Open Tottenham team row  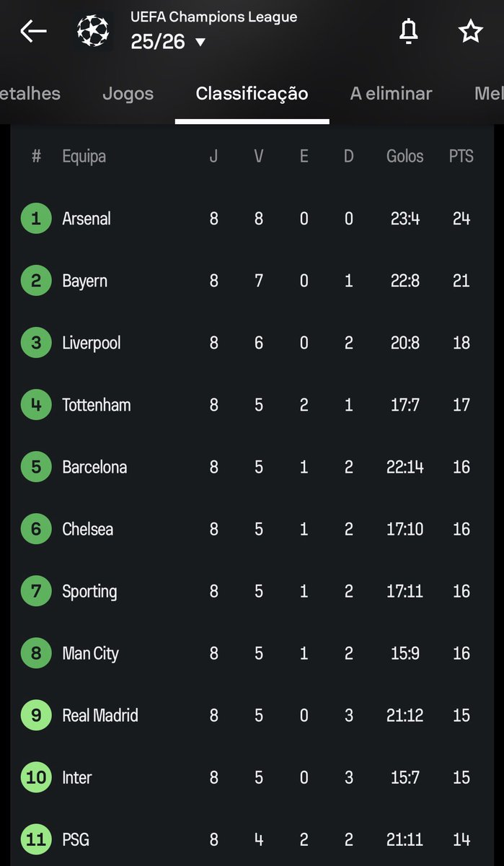click(252, 405)
